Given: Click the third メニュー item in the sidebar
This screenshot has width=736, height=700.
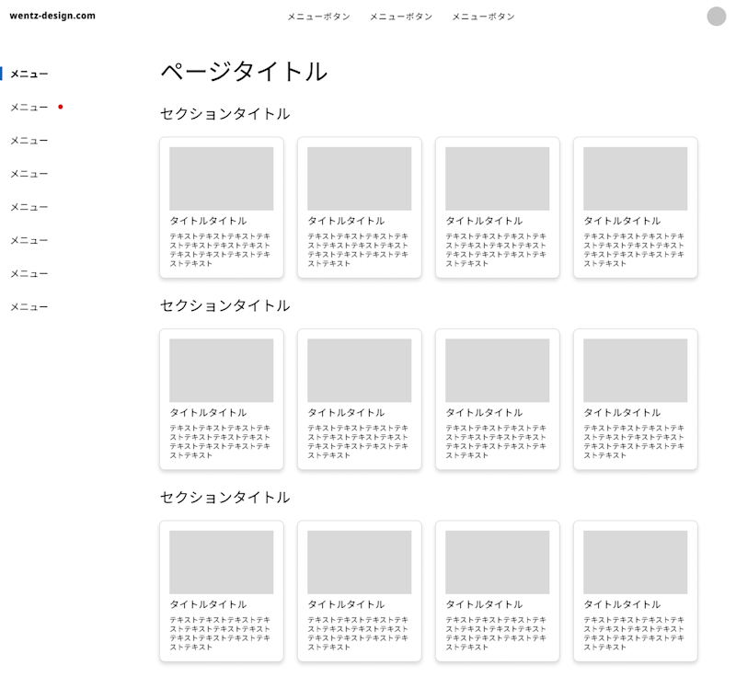Looking at the screenshot, I should (x=28, y=141).
